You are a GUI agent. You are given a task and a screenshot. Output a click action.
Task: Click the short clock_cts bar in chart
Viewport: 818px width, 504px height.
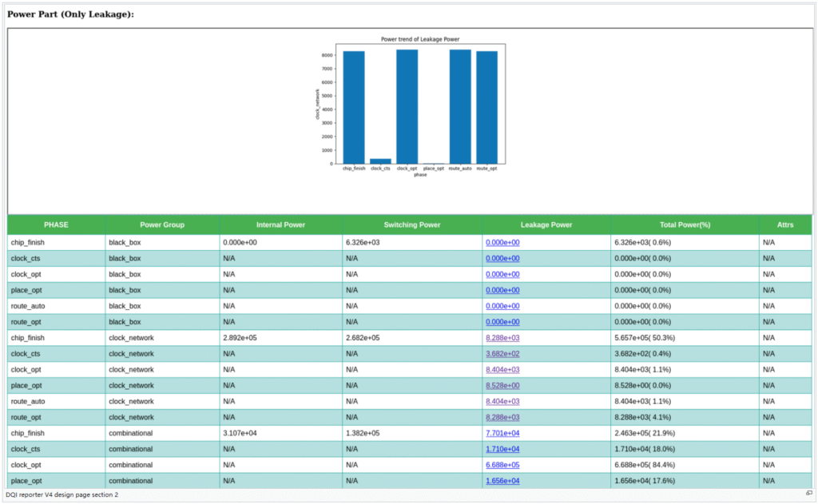coord(380,161)
